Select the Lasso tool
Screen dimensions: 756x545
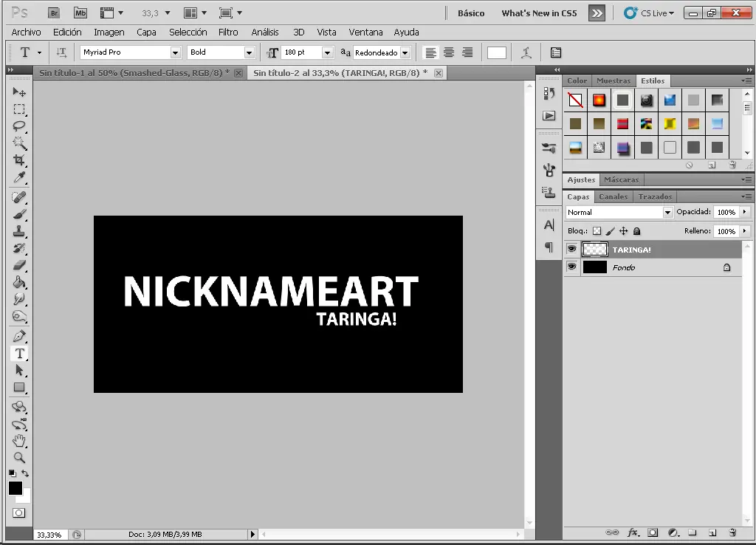coord(19,126)
